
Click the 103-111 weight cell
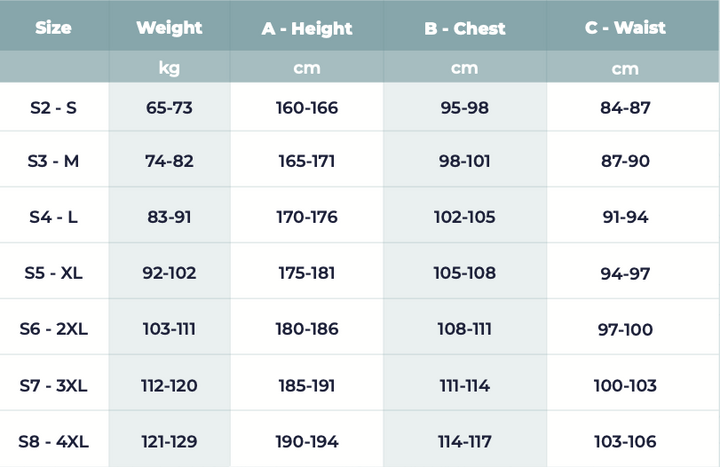click(x=169, y=328)
